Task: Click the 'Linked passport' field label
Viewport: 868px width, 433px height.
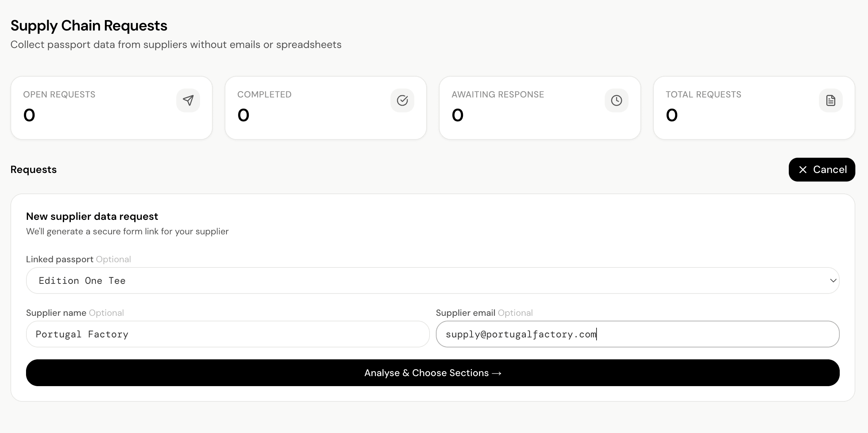Action: point(60,259)
